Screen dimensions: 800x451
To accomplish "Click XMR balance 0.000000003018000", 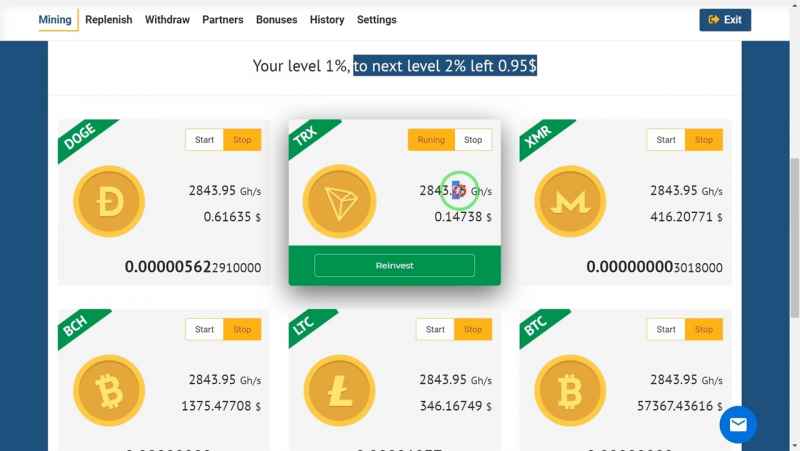I will pos(655,267).
